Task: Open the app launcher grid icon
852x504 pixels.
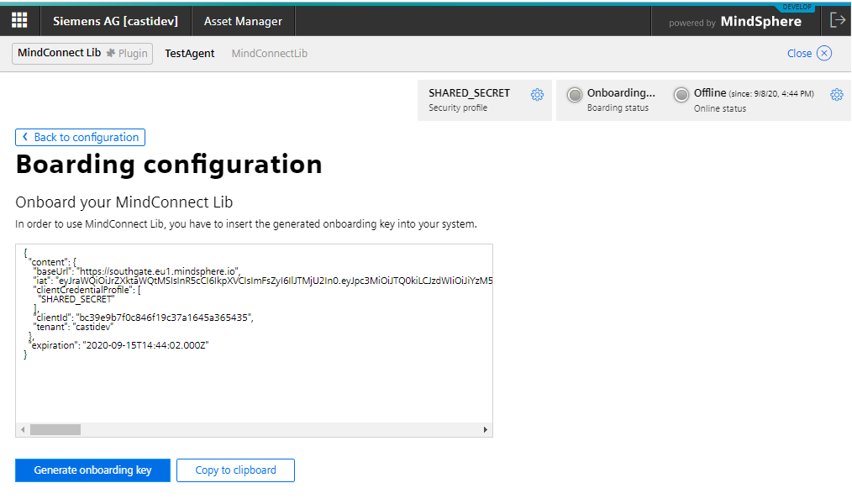Action: (x=19, y=21)
